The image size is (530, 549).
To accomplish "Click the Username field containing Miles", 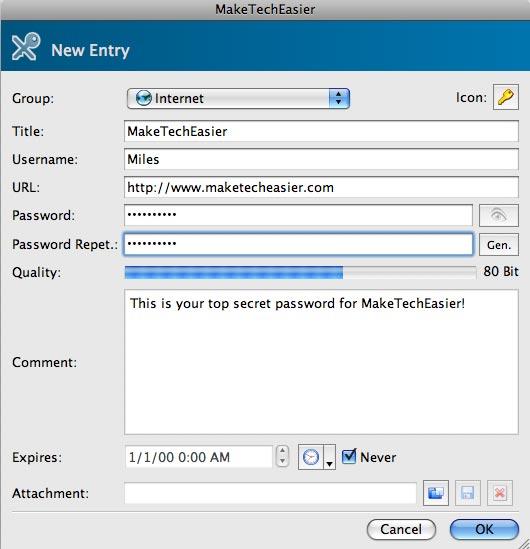I will (321, 159).
